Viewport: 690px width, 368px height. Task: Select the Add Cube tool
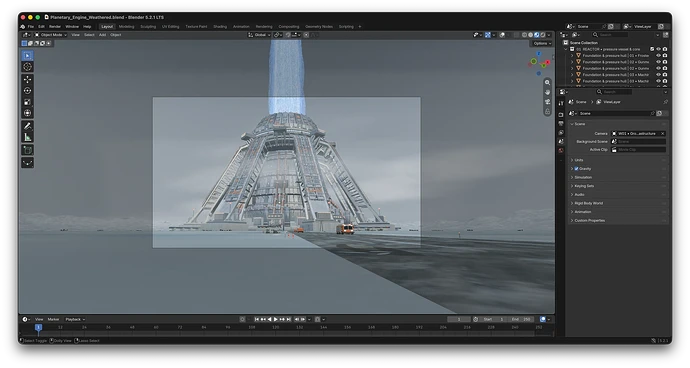(x=27, y=151)
